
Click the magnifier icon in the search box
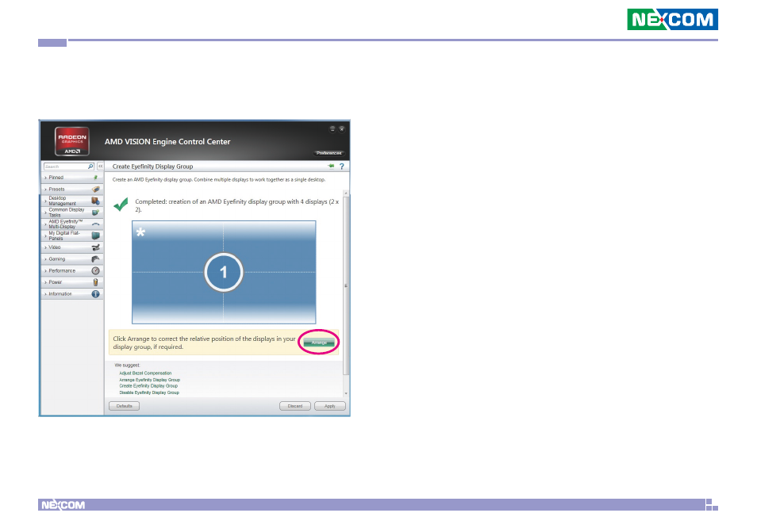90,166
